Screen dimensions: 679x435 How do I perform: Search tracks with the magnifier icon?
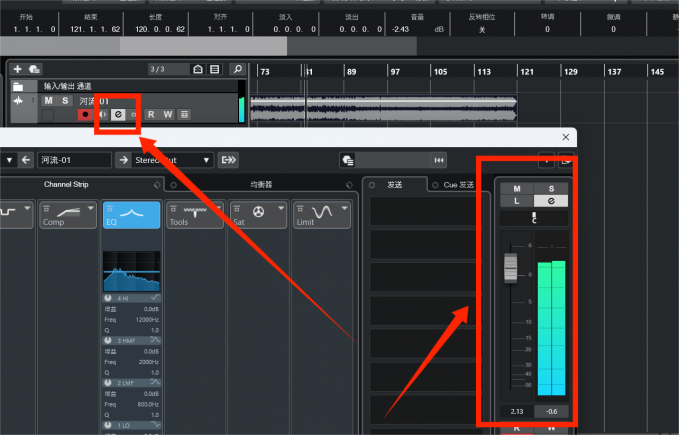(x=238, y=69)
